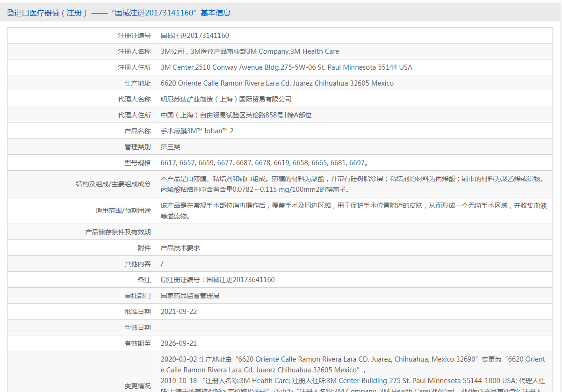
Task: Click the registrant name 3M公司 value
Action: [250, 51]
